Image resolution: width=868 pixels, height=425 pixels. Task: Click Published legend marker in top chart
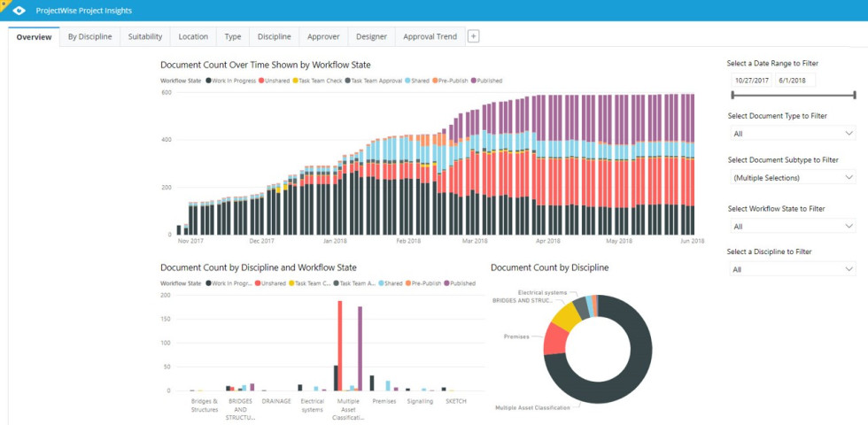[474, 81]
